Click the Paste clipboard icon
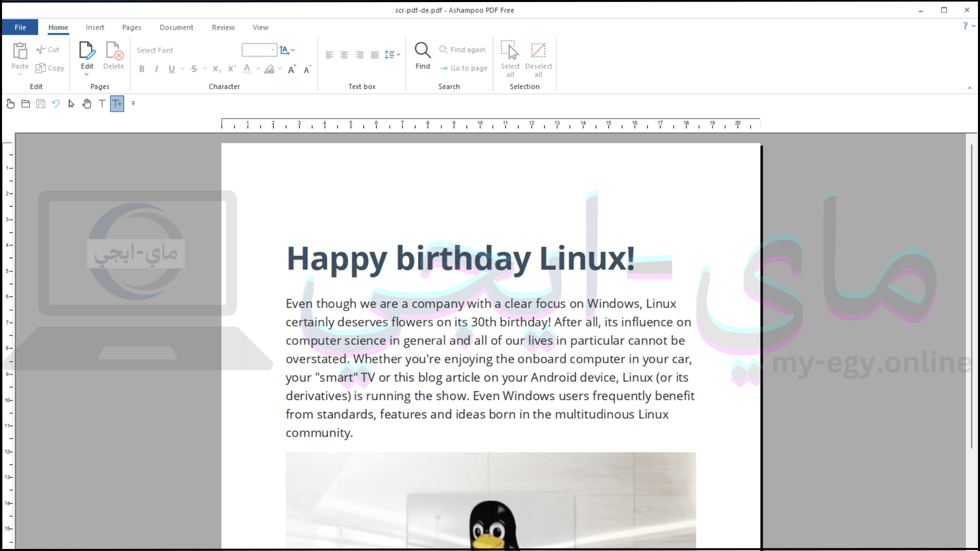The width and height of the screenshot is (980, 551). coord(20,51)
